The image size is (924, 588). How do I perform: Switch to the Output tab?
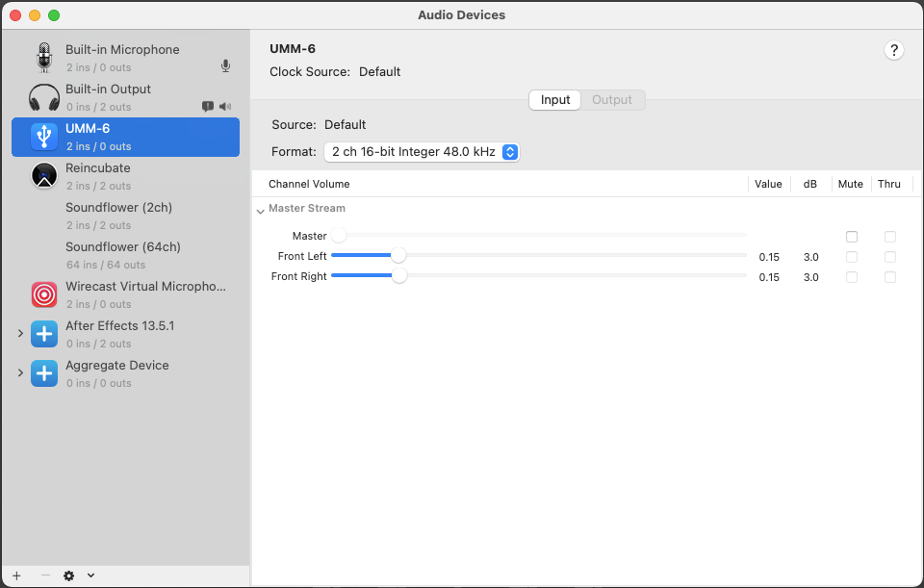[x=612, y=100]
